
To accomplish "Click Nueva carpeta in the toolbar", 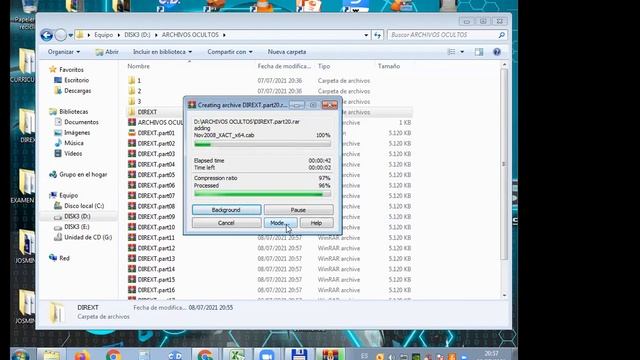I will [287, 52].
